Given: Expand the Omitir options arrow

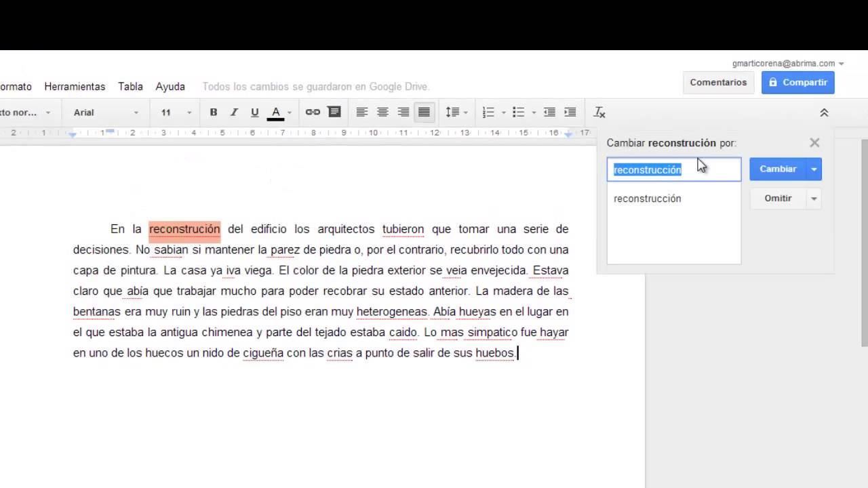Looking at the screenshot, I should (x=813, y=198).
